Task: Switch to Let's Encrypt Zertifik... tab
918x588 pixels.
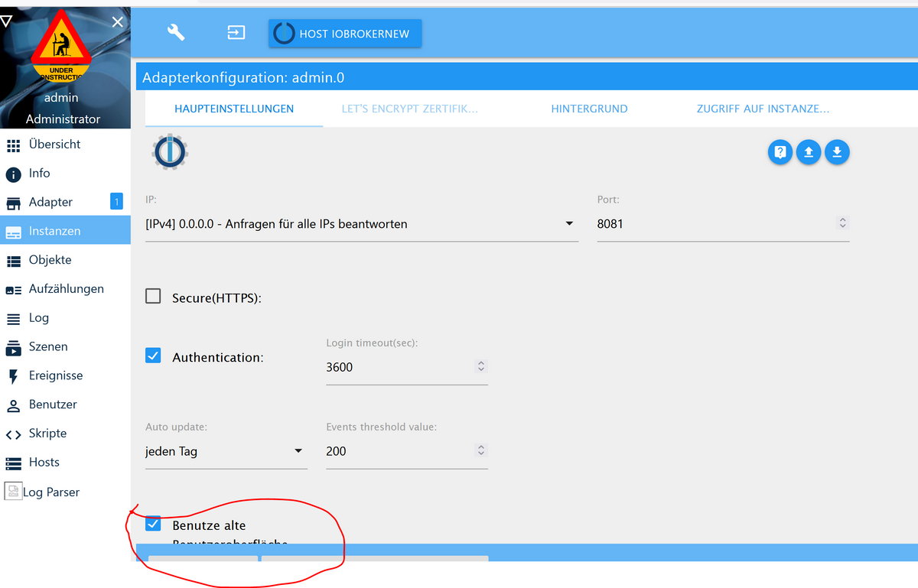Action: point(410,109)
